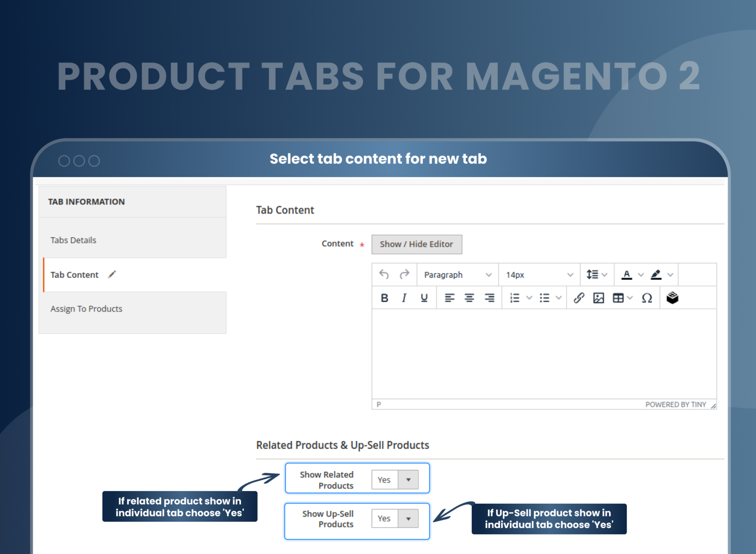Screen dimensions: 756x554
Task: Expand the table options arrow
Action: pos(630,298)
